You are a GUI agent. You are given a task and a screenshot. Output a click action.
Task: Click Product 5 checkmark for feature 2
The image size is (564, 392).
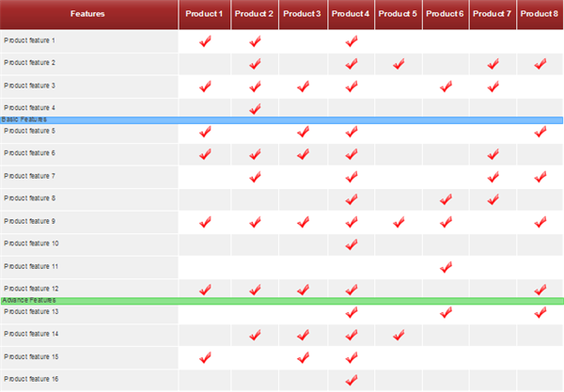399,64
